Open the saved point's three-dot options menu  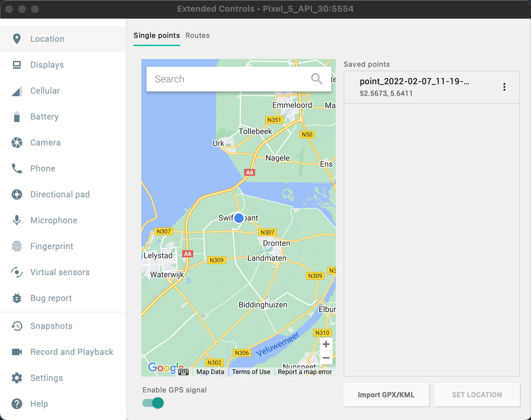click(504, 87)
